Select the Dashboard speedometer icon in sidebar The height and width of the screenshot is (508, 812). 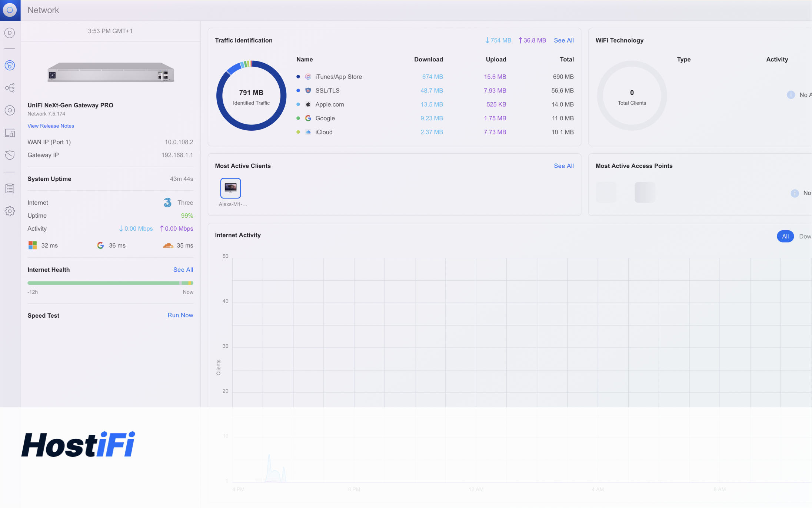click(10, 65)
